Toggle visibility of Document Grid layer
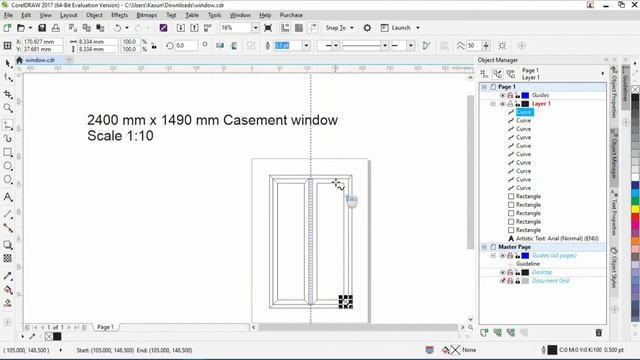Viewport: 640px width, 360px height. [503, 281]
